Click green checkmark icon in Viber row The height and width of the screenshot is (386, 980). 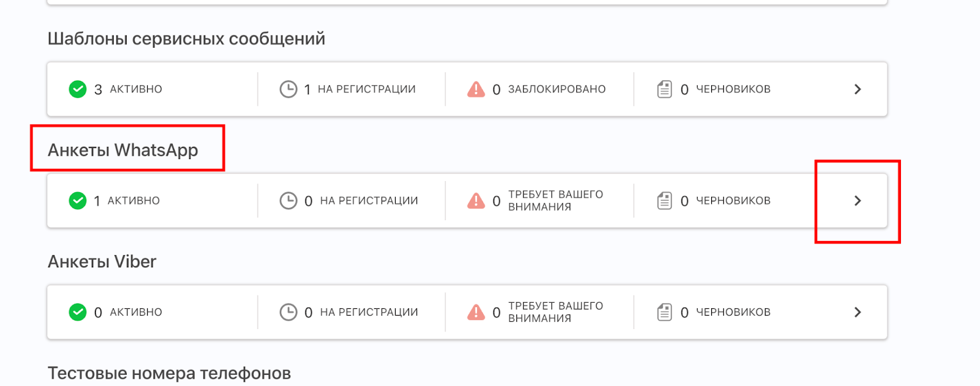[x=78, y=312]
